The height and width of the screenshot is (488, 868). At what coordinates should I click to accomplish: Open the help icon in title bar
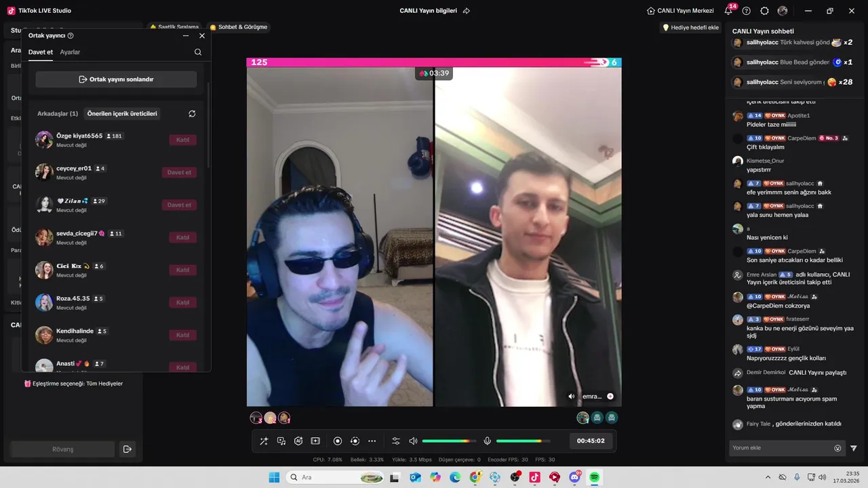tap(747, 11)
